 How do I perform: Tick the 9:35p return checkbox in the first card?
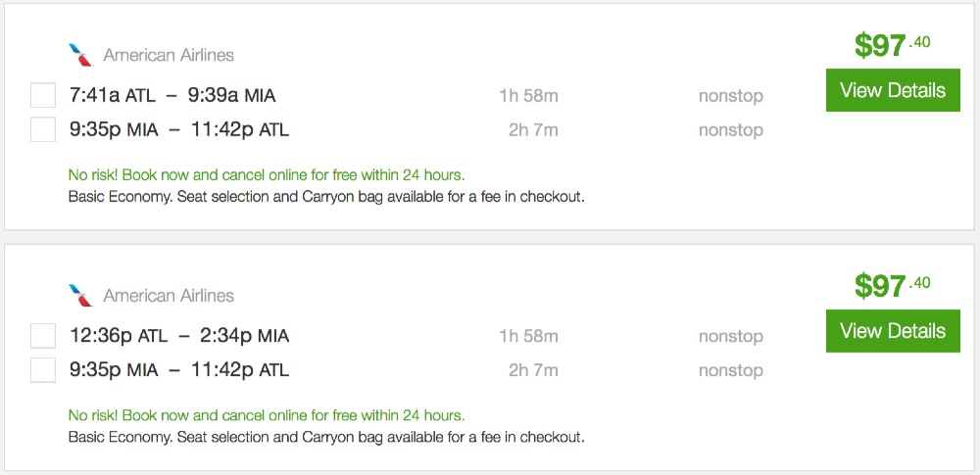pos(43,129)
